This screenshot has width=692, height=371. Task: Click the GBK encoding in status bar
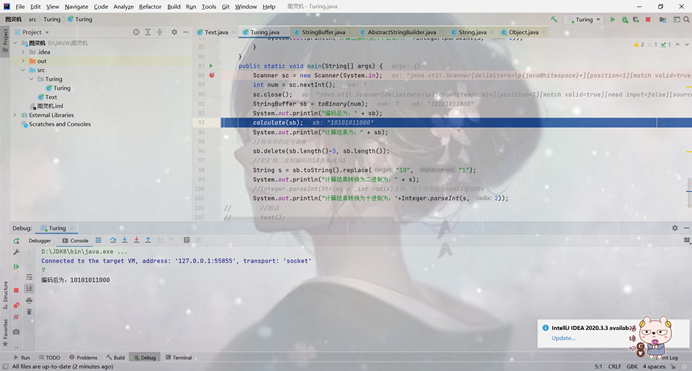632,367
